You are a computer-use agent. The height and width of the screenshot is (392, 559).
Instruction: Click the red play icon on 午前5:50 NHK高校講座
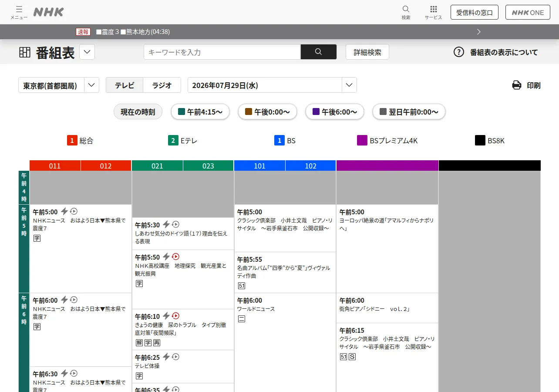tap(176, 257)
